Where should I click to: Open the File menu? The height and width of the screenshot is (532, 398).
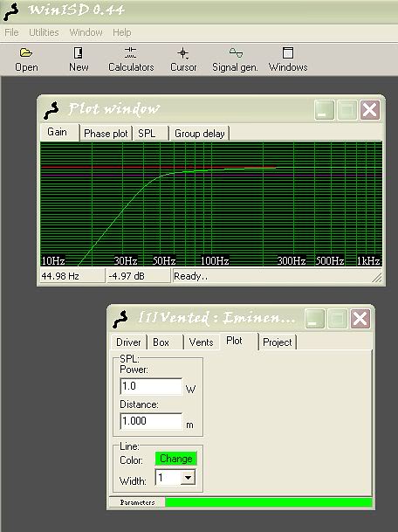pos(11,32)
